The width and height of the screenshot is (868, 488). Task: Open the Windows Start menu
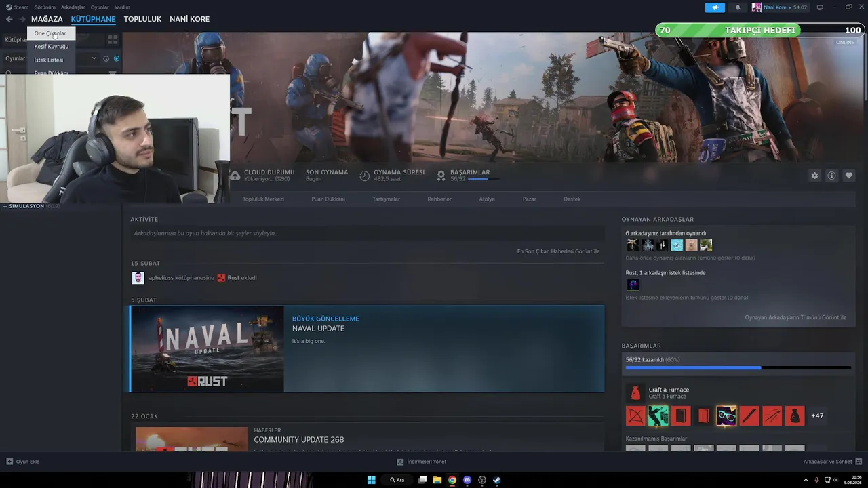tap(371, 480)
